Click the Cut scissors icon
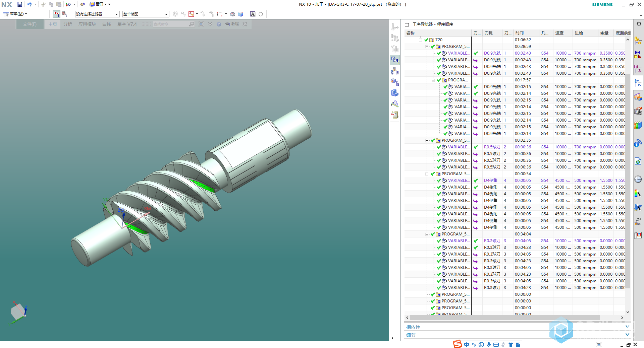 tap(43, 4)
